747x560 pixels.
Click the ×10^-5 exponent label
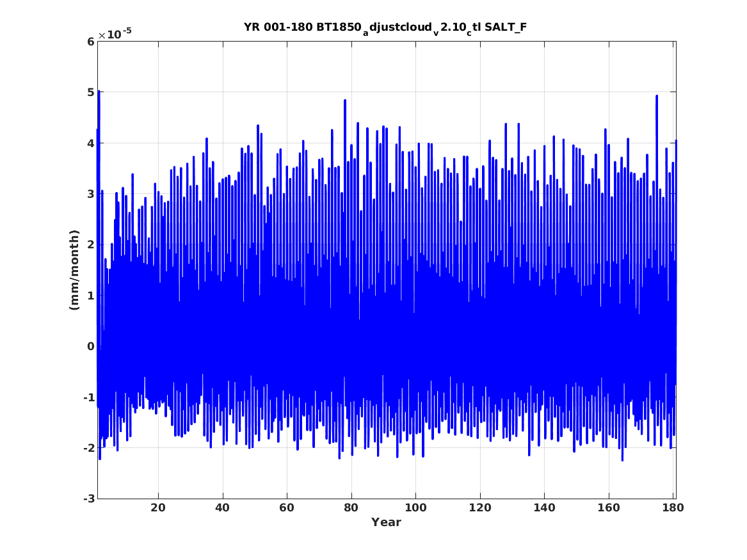(115, 34)
